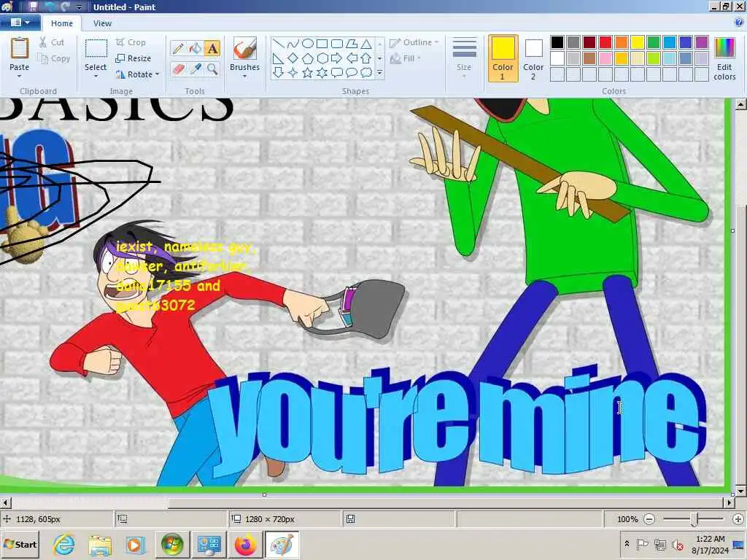
Task: Select the Magnifier tool
Action: (x=212, y=69)
